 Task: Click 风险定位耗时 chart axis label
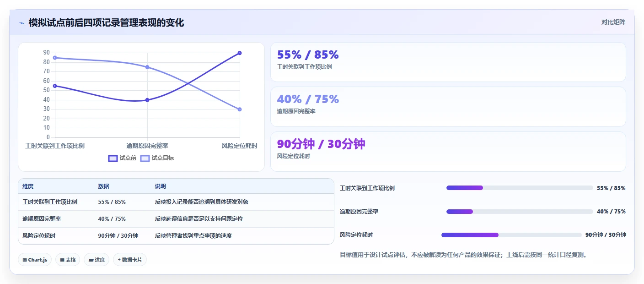point(240,146)
